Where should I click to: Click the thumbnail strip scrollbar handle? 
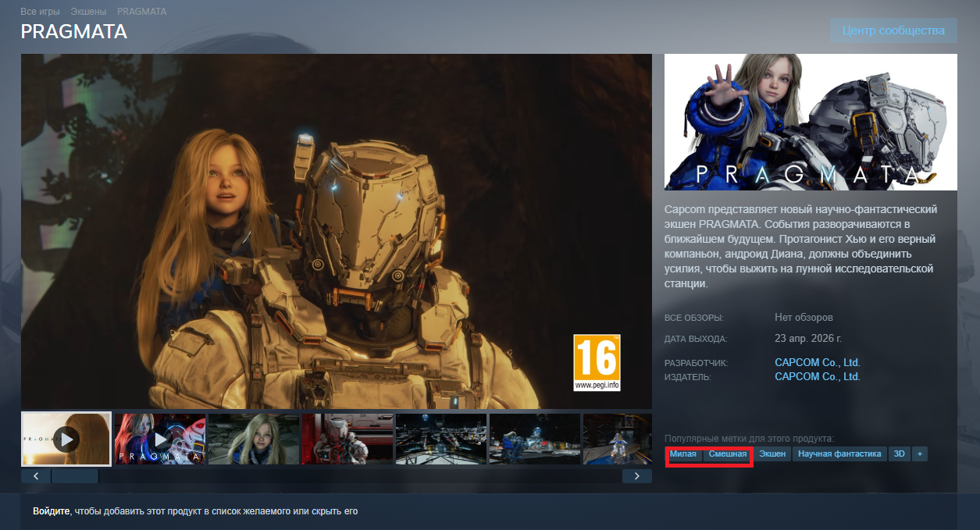(75, 476)
